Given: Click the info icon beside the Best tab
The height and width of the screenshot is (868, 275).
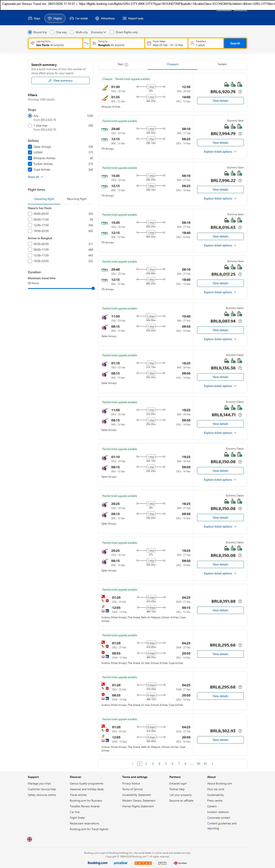Looking at the screenshot, I should tap(126, 64).
